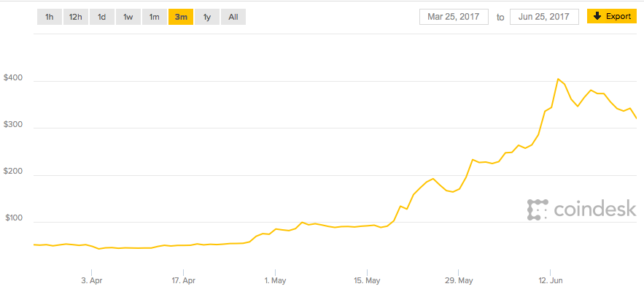Screen dimensions: 644x300
Task: Click the $200 axis label
Action: 12,172
